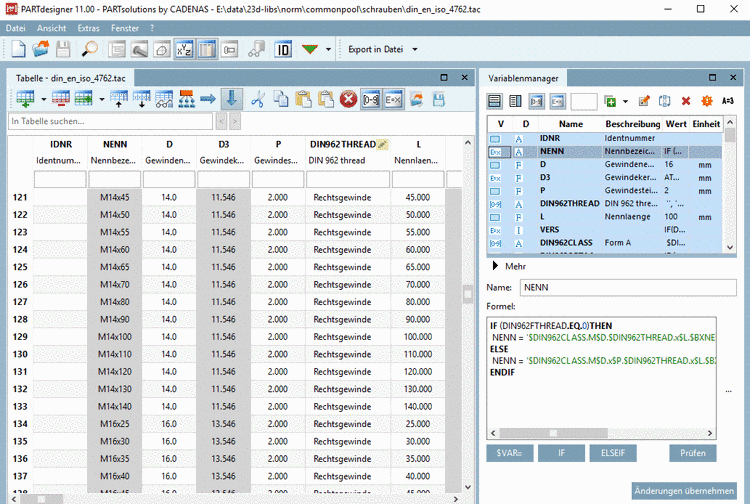The height and width of the screenshot is (504, 750).
Task: Click the magnifying glass search icon
Action: 89,49
